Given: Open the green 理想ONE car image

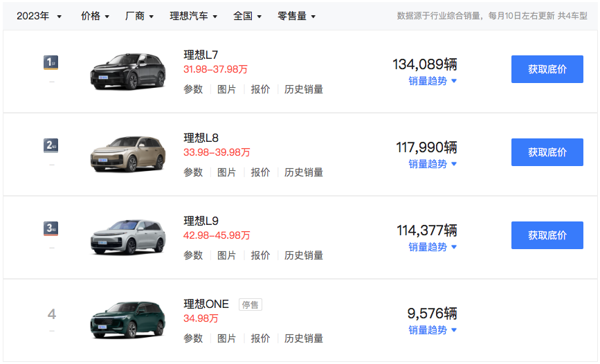Looking at the screenshot, I should (129, 320).
